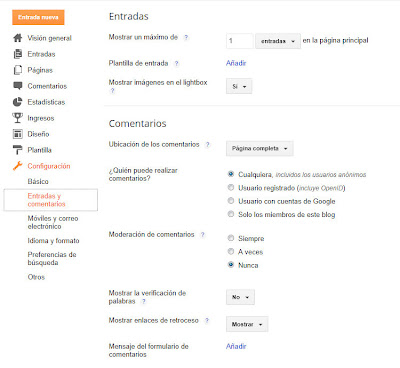Screen dimensions: 400x368
Task: Open help for Moderación de comentarios
Action: point(202,235)
